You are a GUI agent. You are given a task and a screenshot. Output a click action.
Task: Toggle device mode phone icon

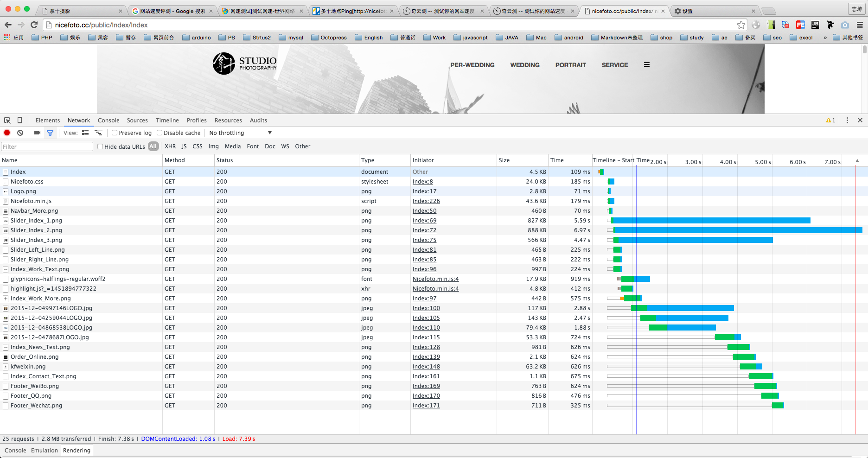(19, 120)
